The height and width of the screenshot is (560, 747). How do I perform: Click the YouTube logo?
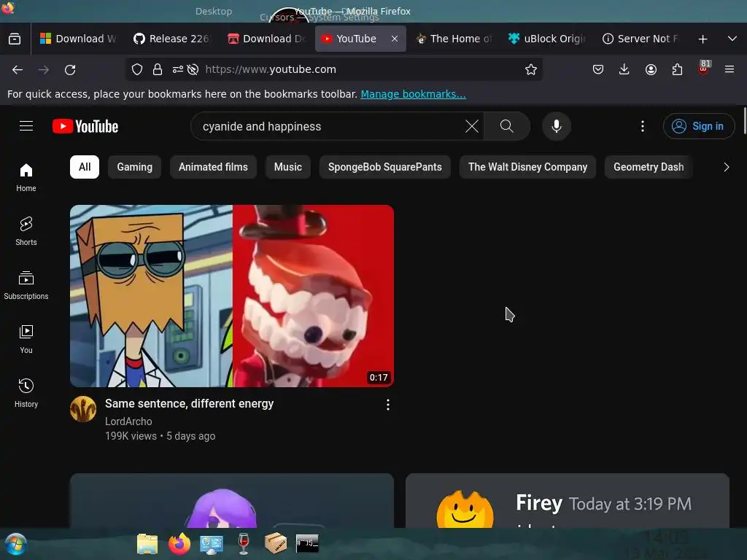pyautogui.click(x=85, y=126)
